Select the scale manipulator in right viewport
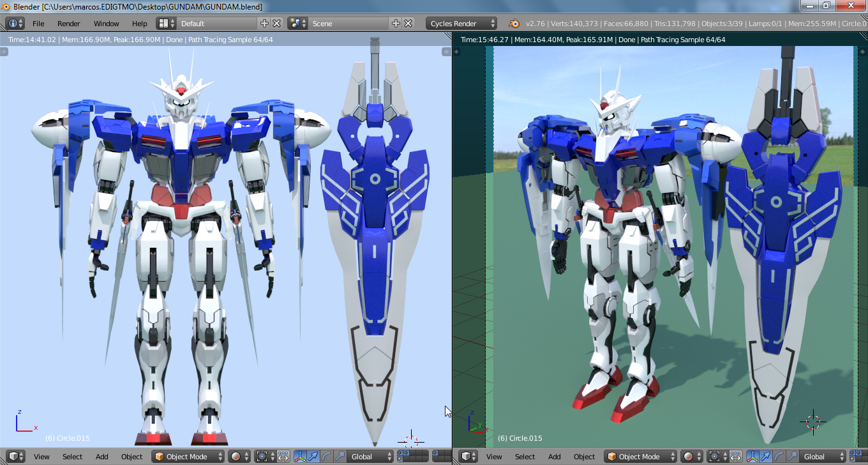The height and width of the screenshot is (465, 868). (x=791, y=457)
